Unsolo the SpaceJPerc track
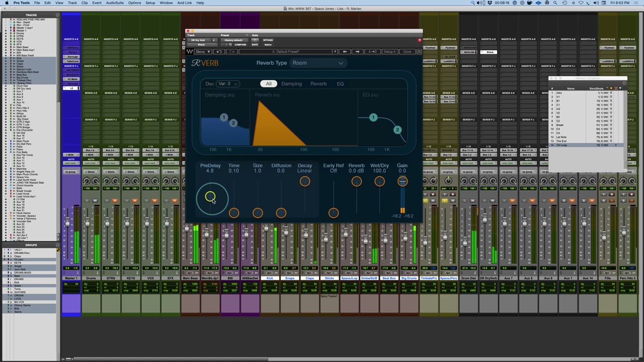The height and width of the screenshot is (362, 644). pos(445,201)
